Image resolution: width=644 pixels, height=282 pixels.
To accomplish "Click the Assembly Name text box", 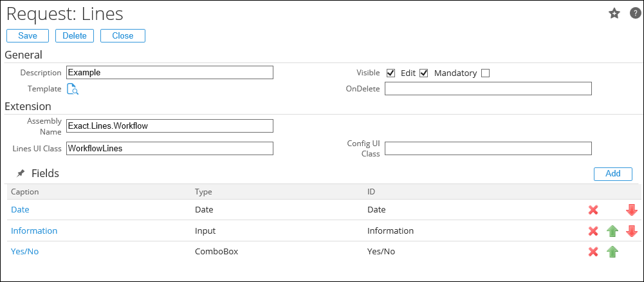I will tap(170, 126).
